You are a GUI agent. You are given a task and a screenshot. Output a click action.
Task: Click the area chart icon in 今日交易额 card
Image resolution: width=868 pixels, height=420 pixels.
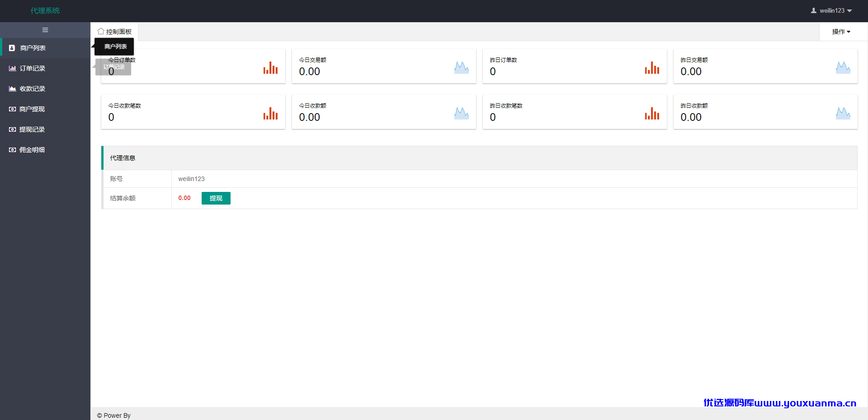click(x=462, y=68)
